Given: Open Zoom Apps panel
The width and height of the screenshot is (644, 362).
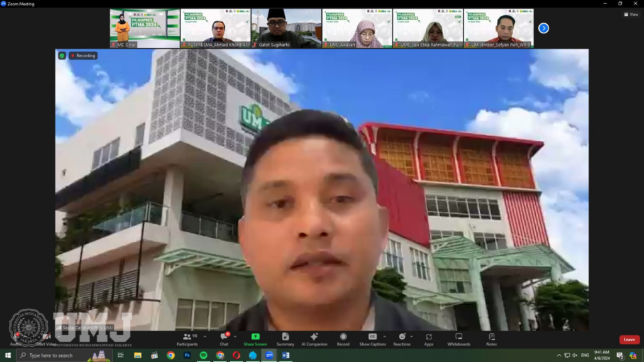Looking at the screenshot, I should click(428, 339).
